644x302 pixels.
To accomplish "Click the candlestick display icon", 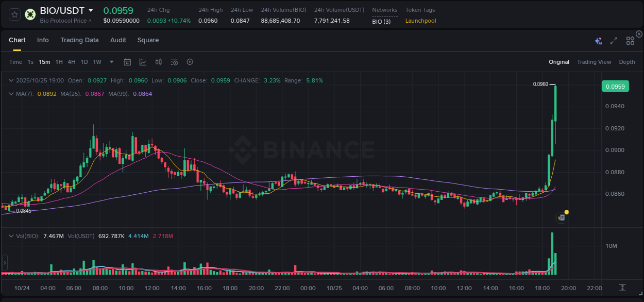I will [x=159, y=62].
